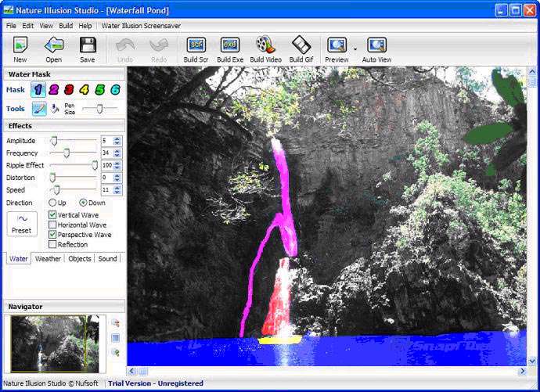Image resolution: width=540 pixels, height=392 pixels.
Task: Click the Amplitude value field
Action: 107,141
